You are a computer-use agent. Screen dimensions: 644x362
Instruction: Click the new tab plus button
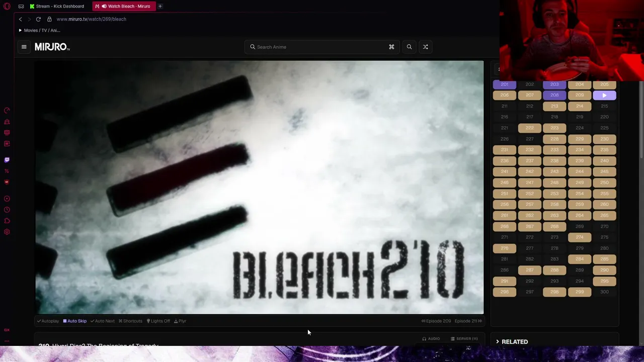point(160,6)
